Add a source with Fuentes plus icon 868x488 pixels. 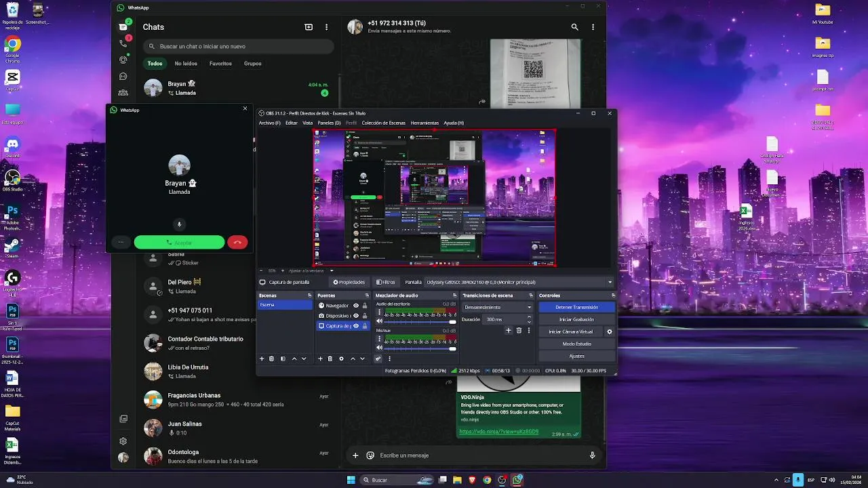(320, 359)
